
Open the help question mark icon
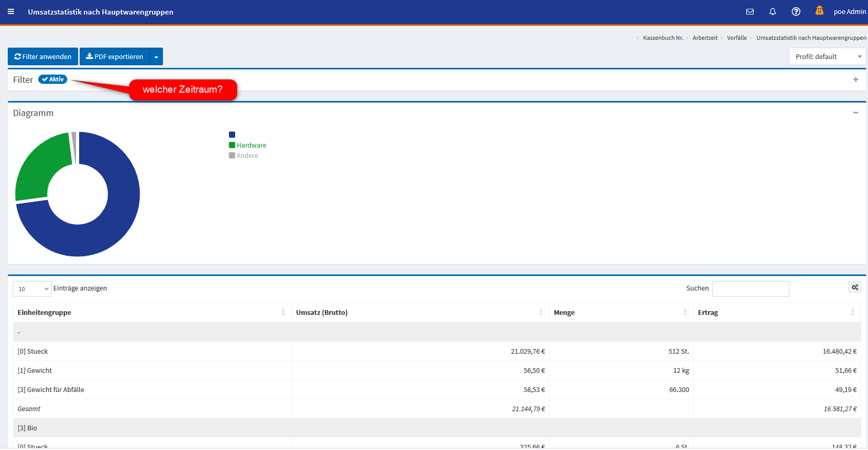(796, 11)
